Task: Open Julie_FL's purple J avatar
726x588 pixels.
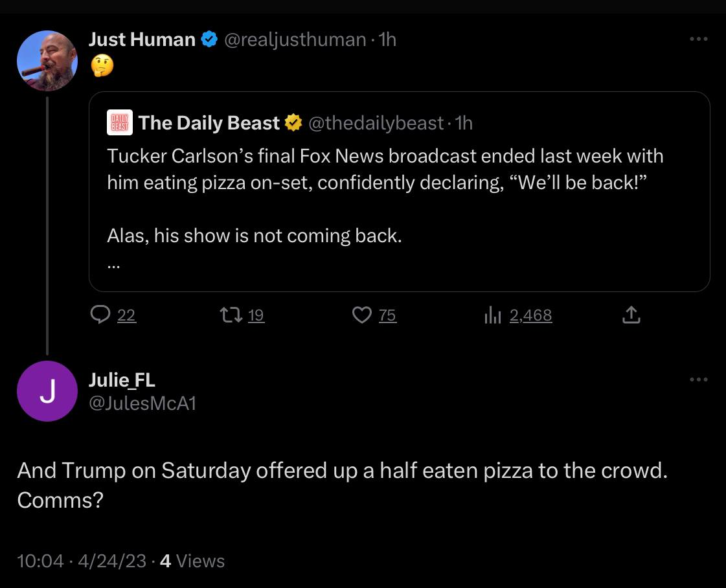Action: point(47,391)
